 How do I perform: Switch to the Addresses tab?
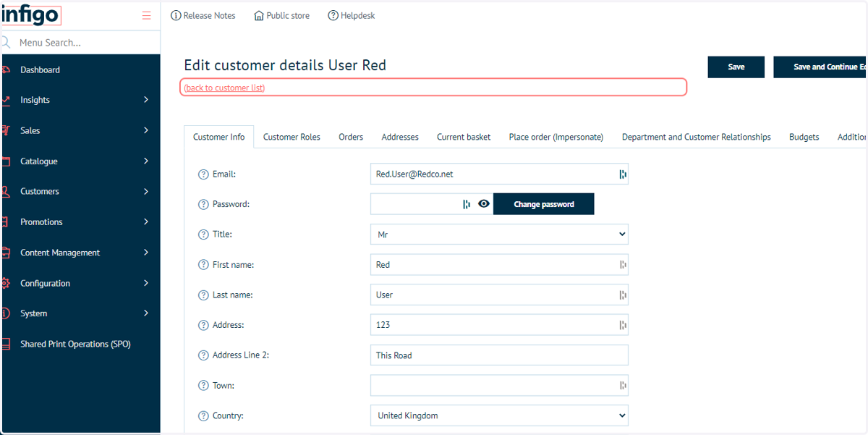400,137
